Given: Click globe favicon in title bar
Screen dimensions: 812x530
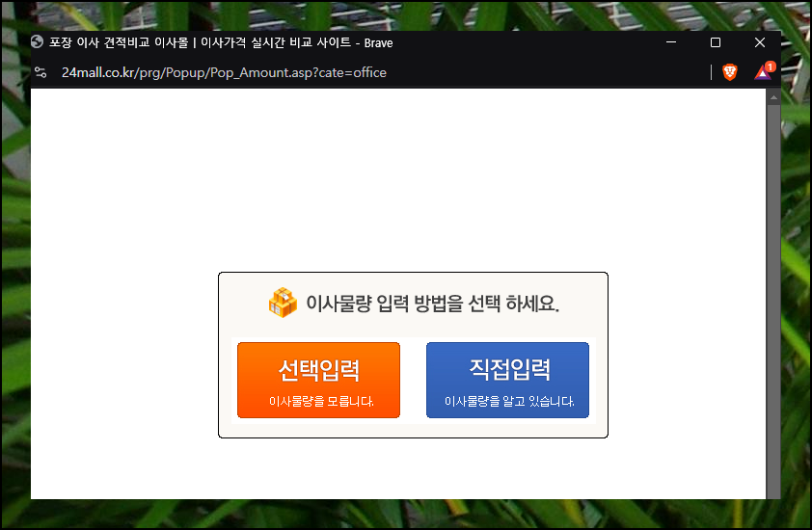Looking at the screenshot, I should point(37,42).
